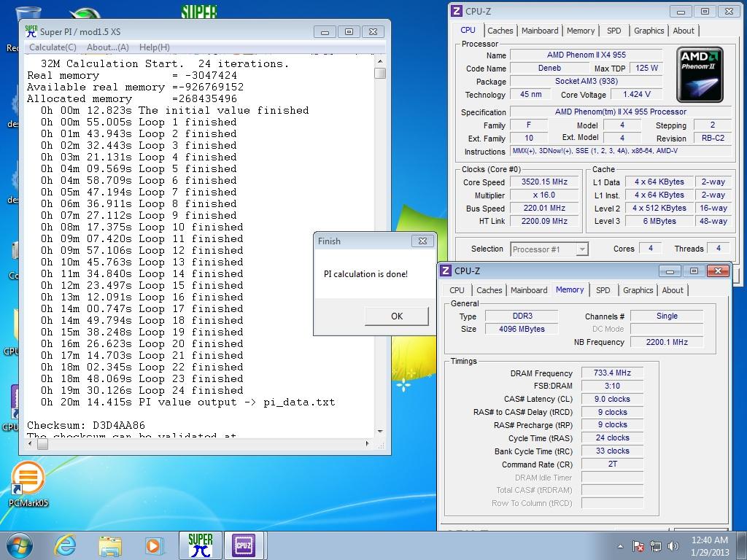The height and width of the screenshot is (560, 747).
Task: Switch to Caches tab in upper CPU-Z window
Action: click(x=500, y=31)
